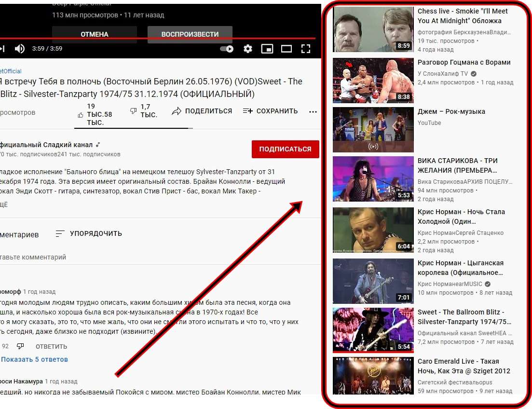Open Разговор Гоцмана с Ворами thumbnail

373,81
